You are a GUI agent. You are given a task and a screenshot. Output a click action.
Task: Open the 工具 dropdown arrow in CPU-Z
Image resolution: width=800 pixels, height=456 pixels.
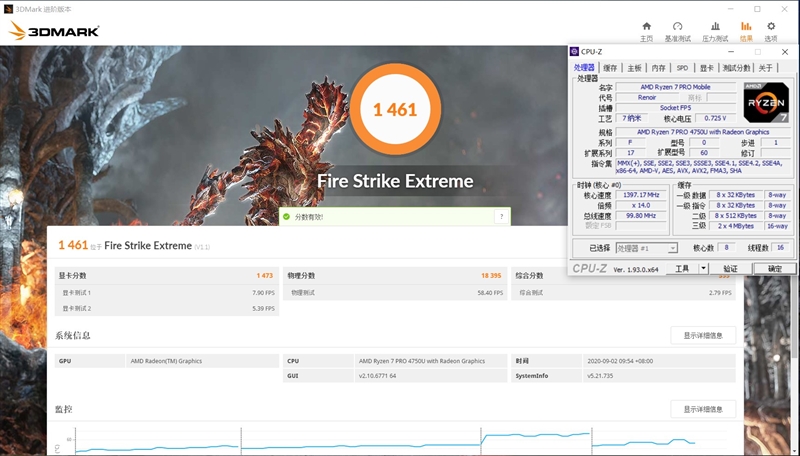click(704, 268)
